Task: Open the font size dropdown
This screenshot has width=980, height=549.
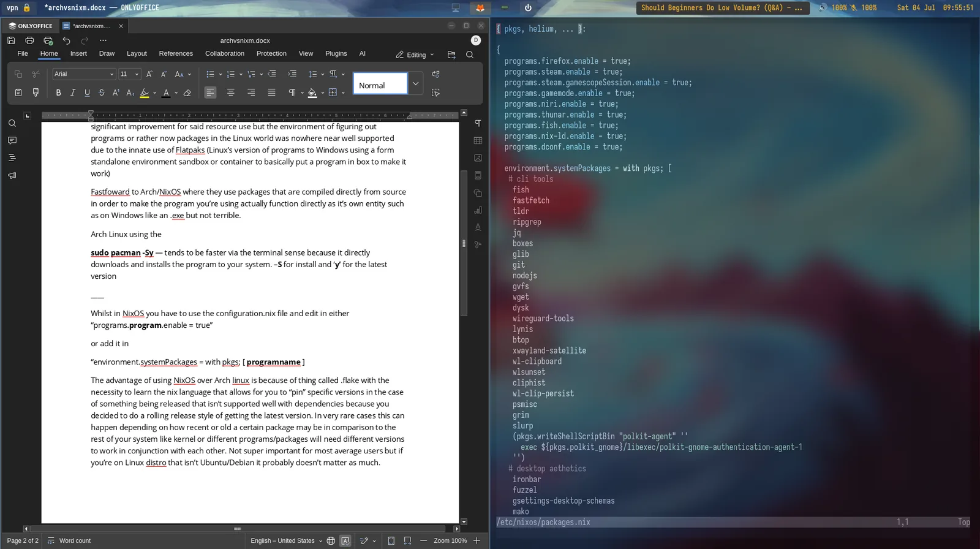Action: point(137,74)
